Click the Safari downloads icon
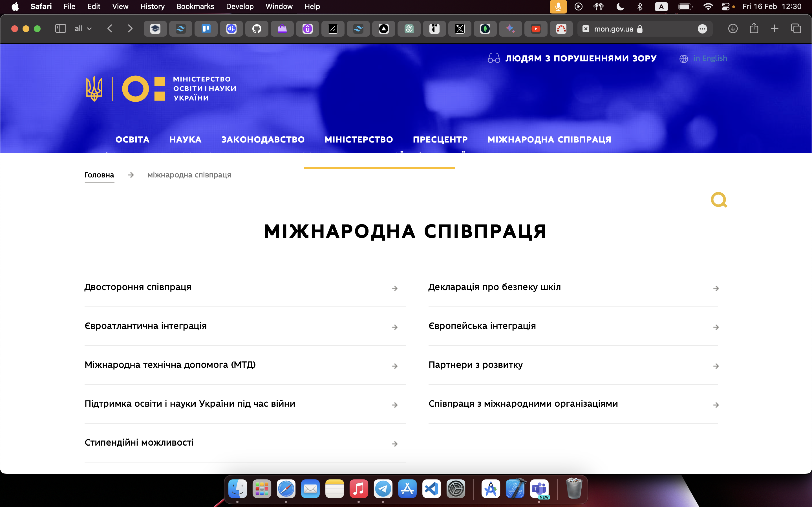This screenshot has width=812, height=507. click(x=732, y=29)
